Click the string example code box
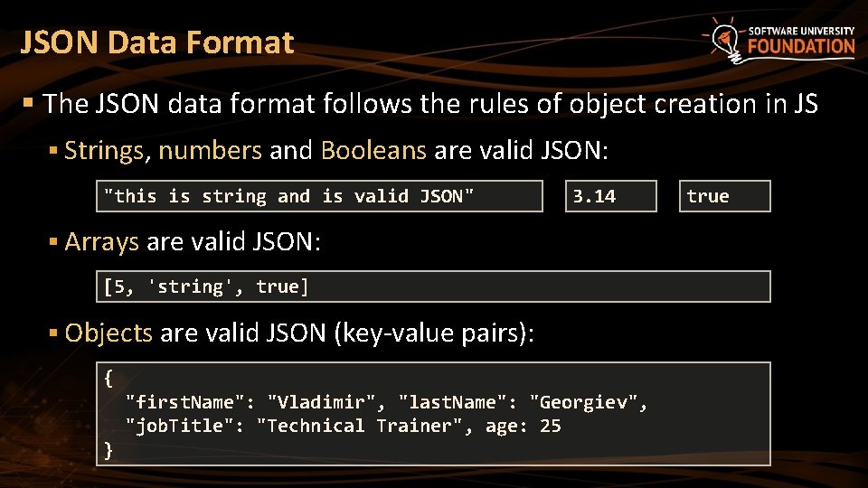Image resolution: width=868 pixels, height=488 pixels. click(x=319, y=196)
